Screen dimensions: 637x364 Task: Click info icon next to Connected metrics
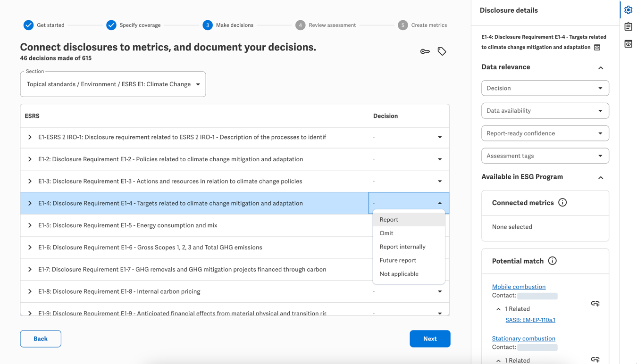coord(562,203)
